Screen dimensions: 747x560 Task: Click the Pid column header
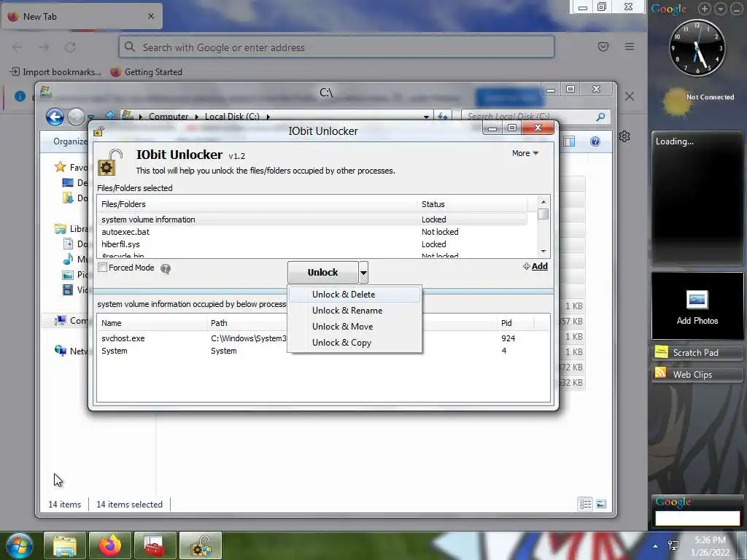pos(516,323)
